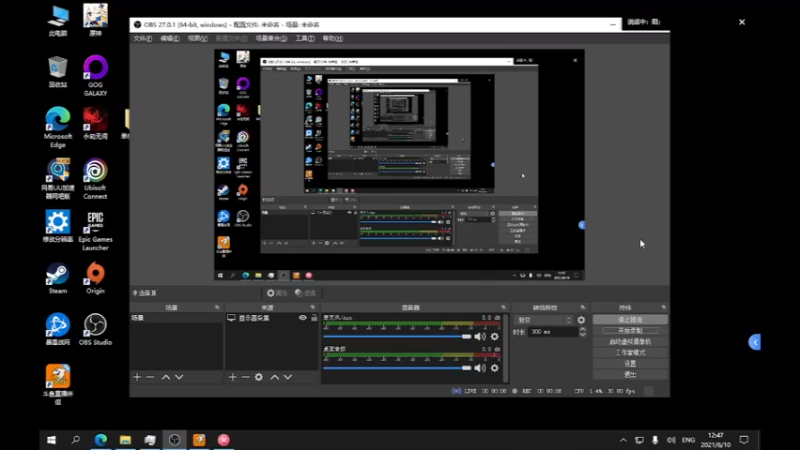The height and width of the screenshot is (450, 800).
Task: Click the 停止推流 stop streaming button
Action: [630, 320]
